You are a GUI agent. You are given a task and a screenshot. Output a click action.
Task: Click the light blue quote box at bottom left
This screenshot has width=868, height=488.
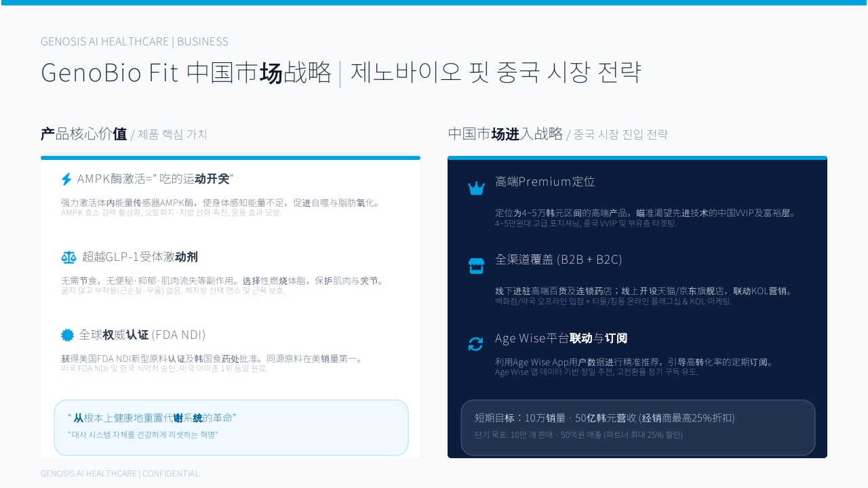pos(231,428)
